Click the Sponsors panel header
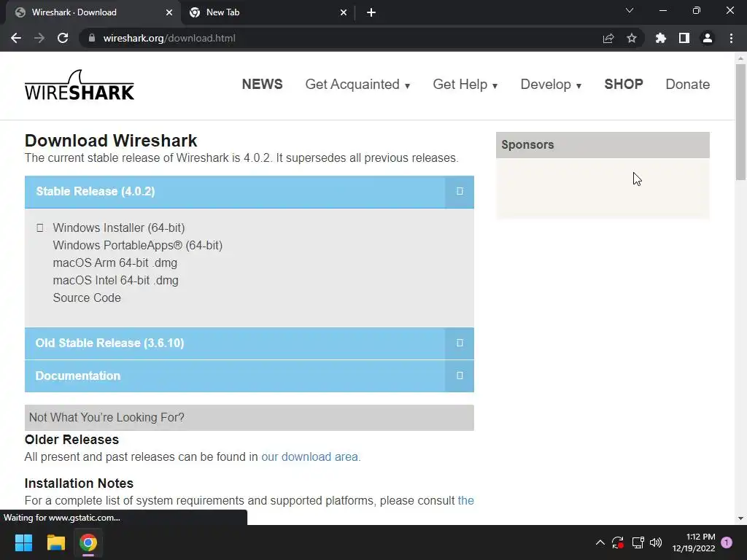Image resolution: width=747 pixels, height=560 pixels. 603,145
